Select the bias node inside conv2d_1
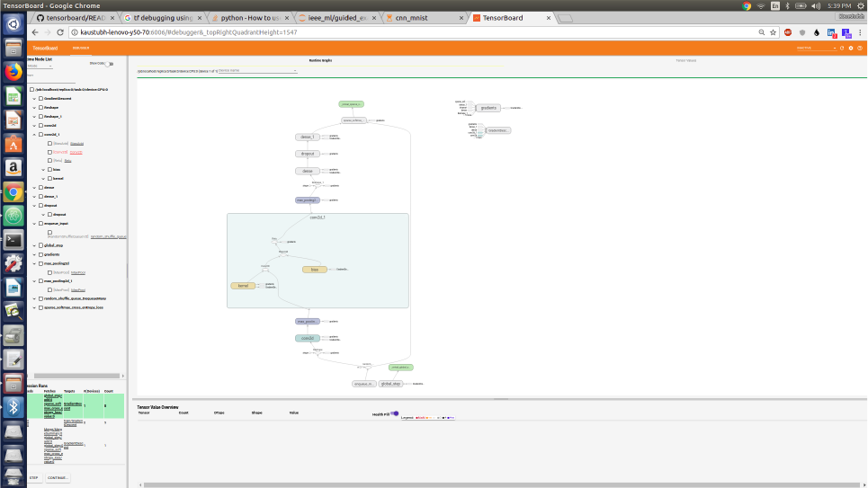This screenshot has width=868, height=488. 315,270
